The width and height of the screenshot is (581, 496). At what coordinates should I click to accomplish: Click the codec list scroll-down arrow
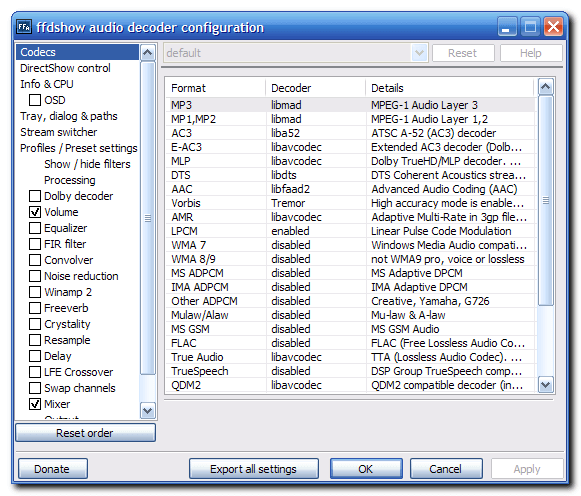(x=545, y=385)
